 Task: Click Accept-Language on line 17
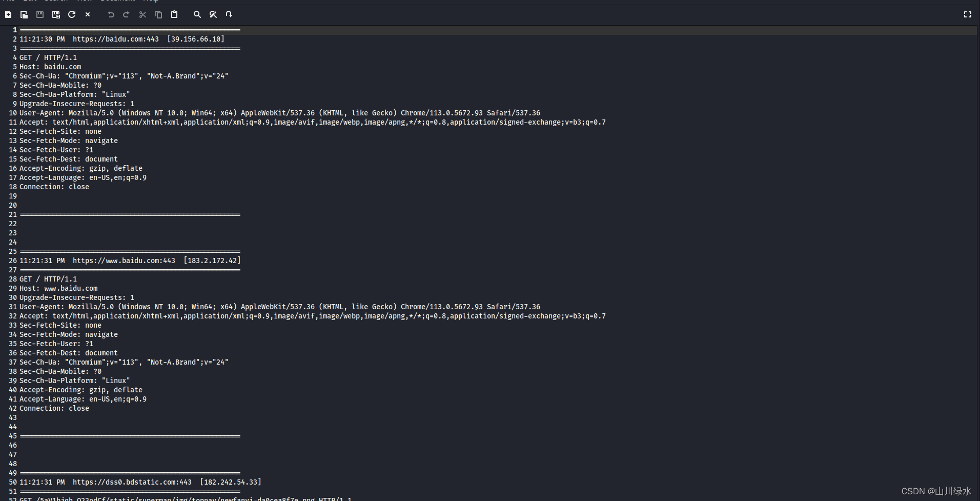pyautogui.click(x=83, y=177)
